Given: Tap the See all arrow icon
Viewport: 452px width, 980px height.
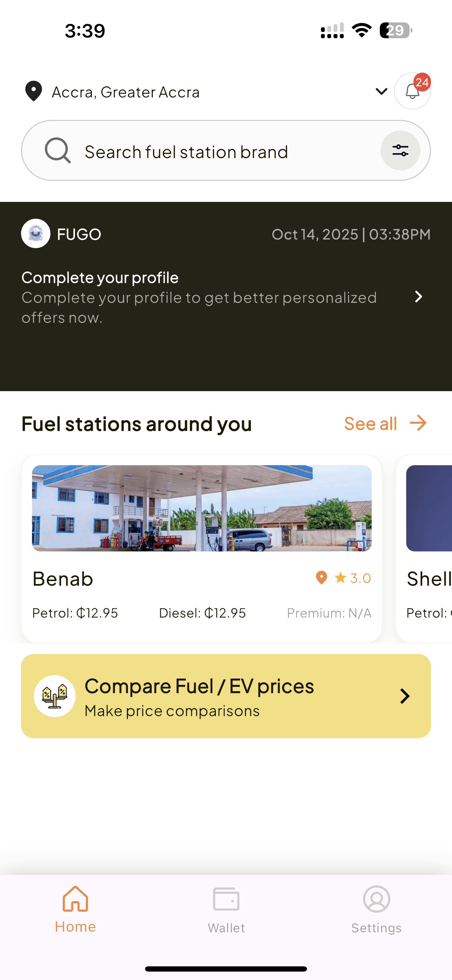Looking at the screenshot, I should (x=418, y=423).
